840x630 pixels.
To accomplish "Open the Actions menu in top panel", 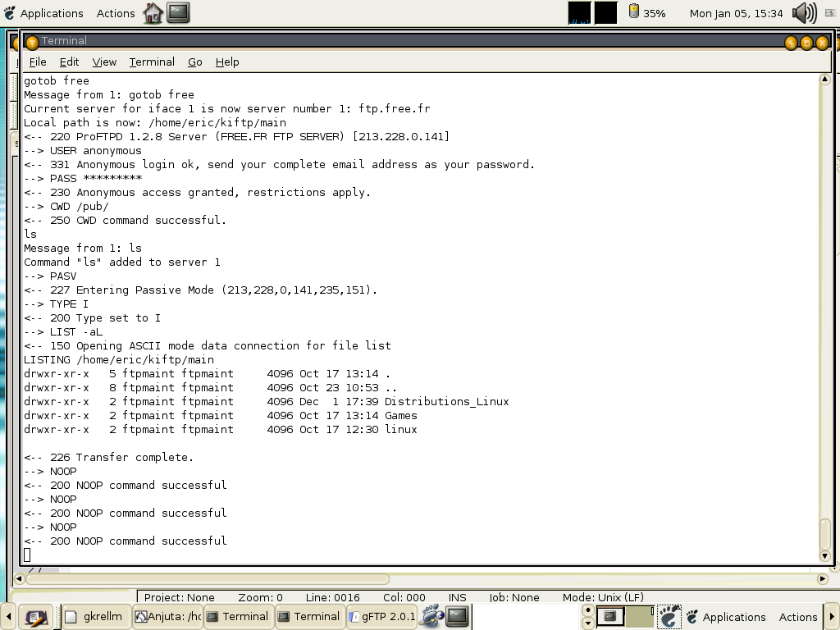I will point(116,13).
